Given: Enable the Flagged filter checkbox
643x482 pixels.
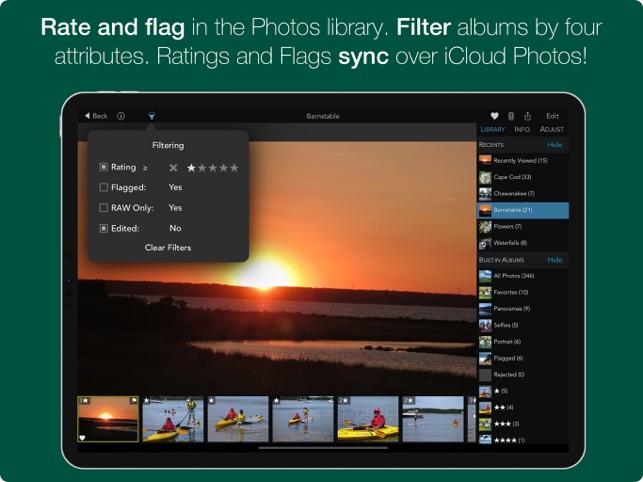Looking at the screenshot, I should tap(103, 187).
